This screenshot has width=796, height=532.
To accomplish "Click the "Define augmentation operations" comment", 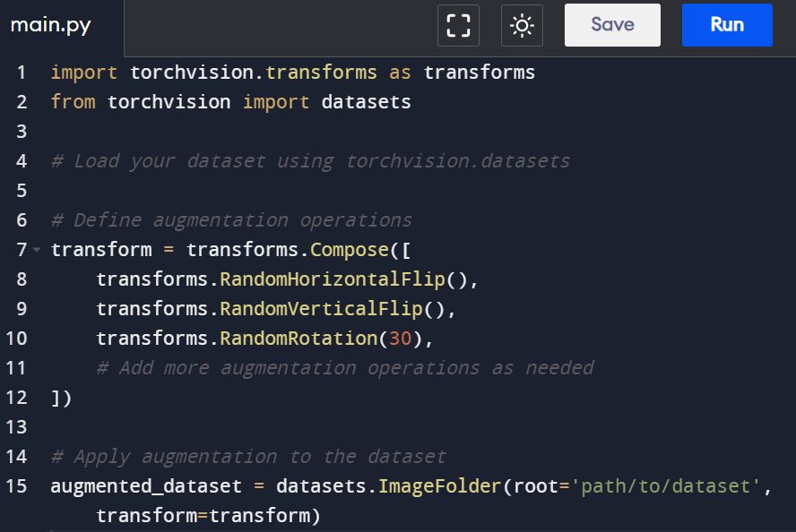I will pos(231,220).
